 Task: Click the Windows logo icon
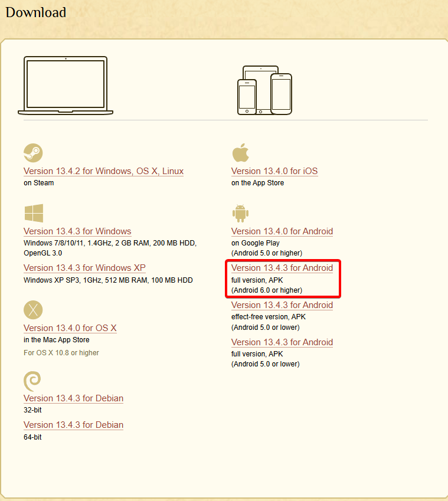(x=34, y=213)
